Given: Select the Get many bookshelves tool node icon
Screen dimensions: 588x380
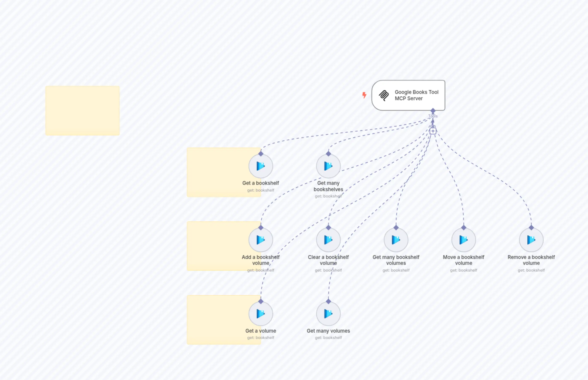Looking at the screenshot, I should click(x=328, y=166).
